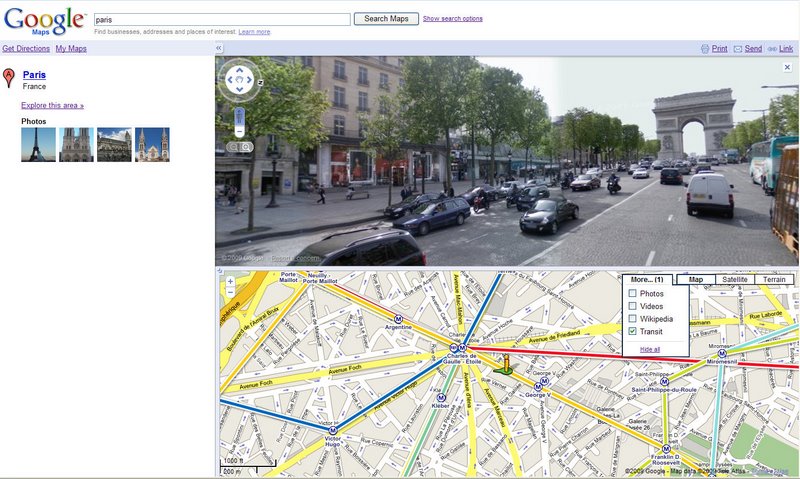Image resolution: width=800 pixels, height=479 pixels.
Task: Enable the Photos layer checkbox
Action: tap(631, 294)
